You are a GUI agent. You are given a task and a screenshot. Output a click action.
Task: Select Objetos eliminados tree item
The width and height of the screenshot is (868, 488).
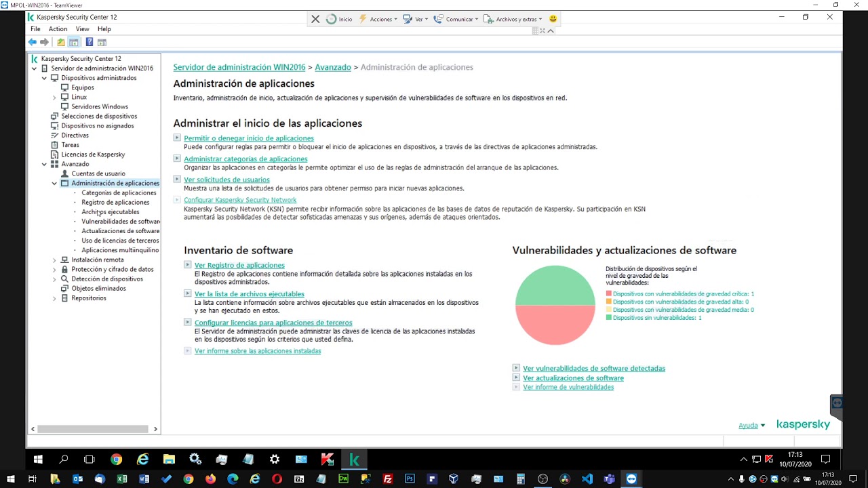[x=98, y=288]
